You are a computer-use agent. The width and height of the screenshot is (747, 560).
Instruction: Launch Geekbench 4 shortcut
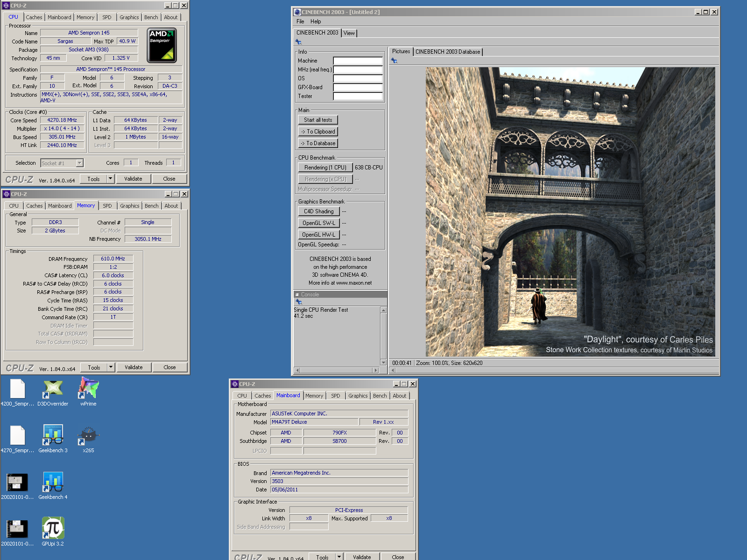click(x=53, y=486)
